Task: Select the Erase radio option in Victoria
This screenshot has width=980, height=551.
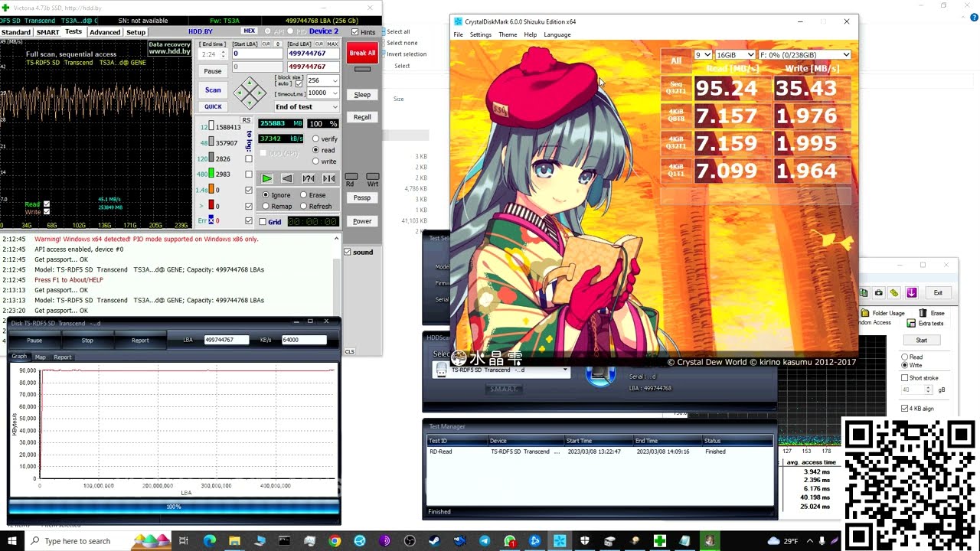Action: pyautogui.click(x=303, y=195)
